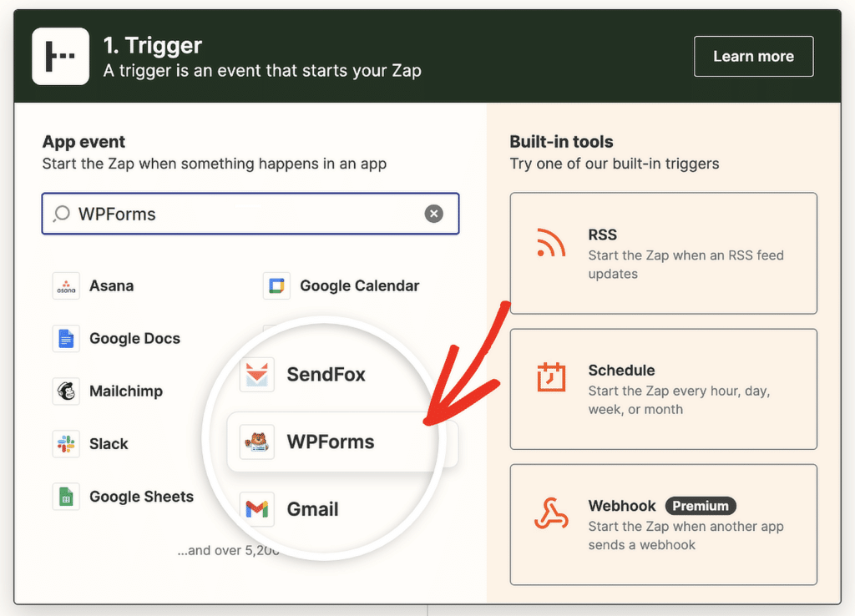This screenshot has width=855, height=616.
Task: Click inside the app search field
Action: coord(250,214)
